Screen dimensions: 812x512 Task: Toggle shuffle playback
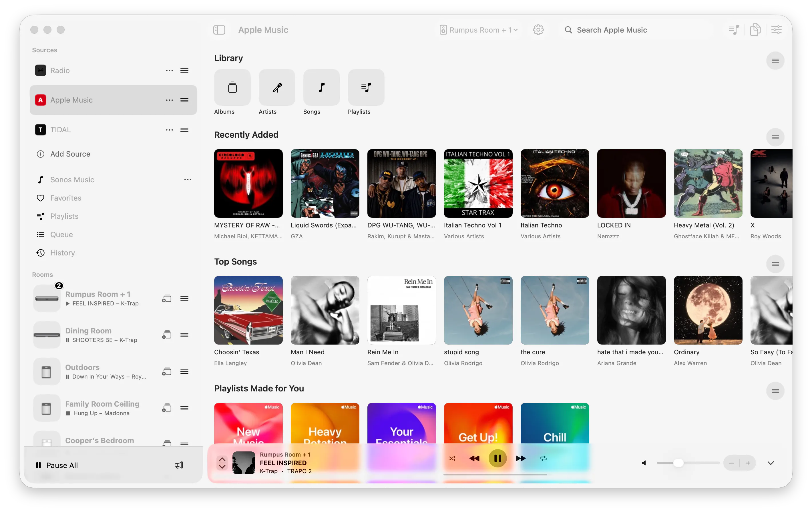[452, 458]
